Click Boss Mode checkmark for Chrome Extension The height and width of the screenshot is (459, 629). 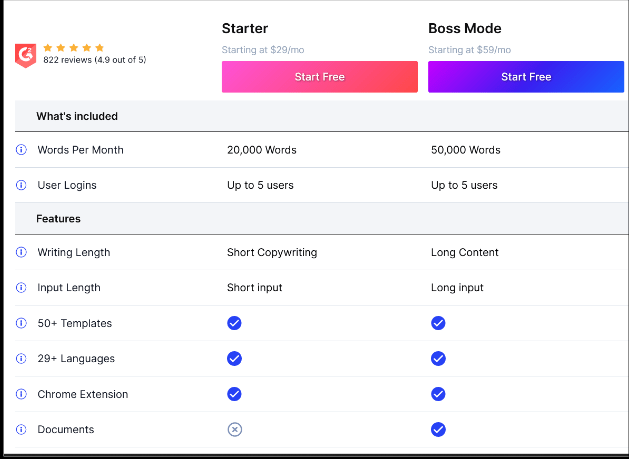click(x=438, y=394)
